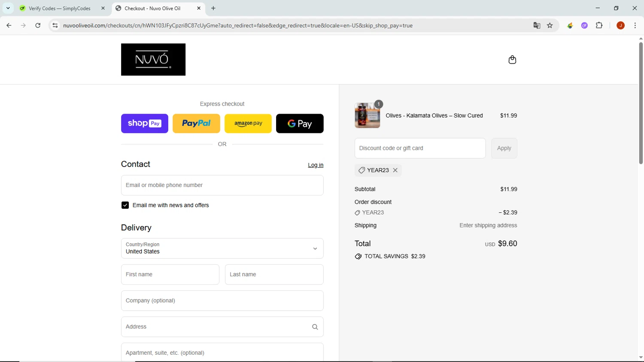Click the browser address bar URL

[x=238, y=25]
